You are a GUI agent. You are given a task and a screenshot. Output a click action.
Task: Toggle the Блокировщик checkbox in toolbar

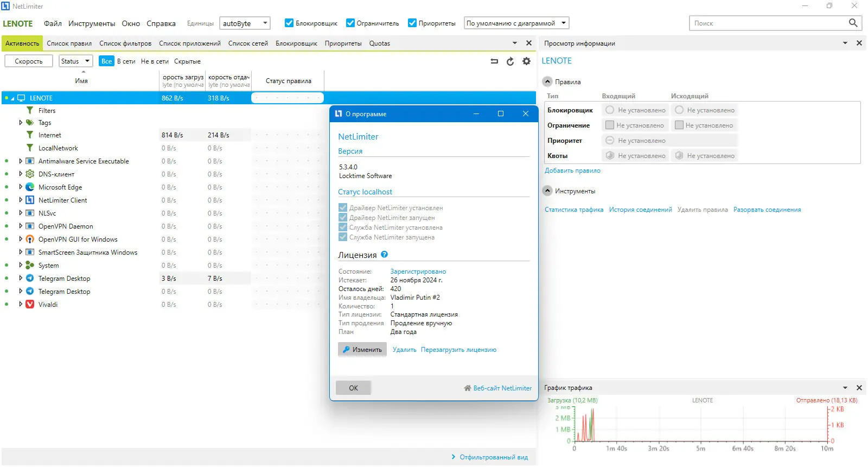(289, 23)
